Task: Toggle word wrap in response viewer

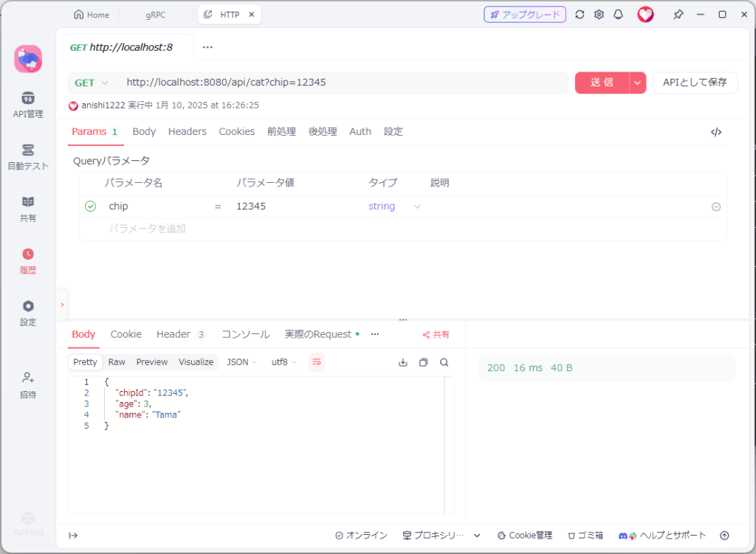Action: (316, 362)
